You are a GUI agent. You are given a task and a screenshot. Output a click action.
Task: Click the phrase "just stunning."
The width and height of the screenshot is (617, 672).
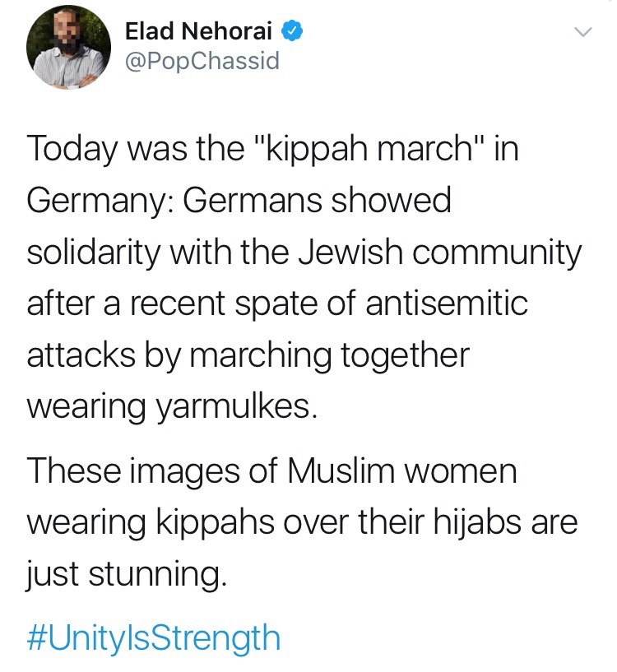pyautogui.click(x=124, y=574)
